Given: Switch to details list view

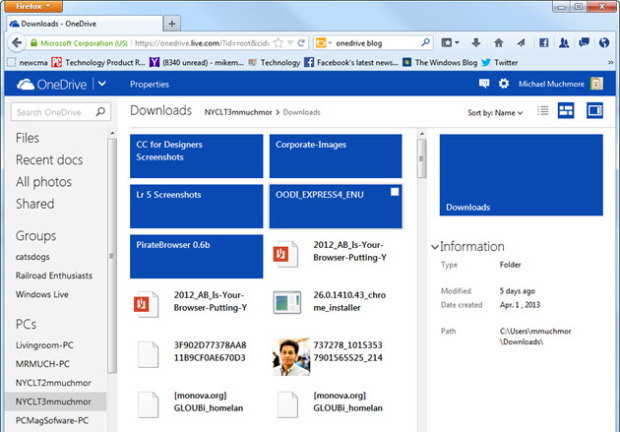Looking at the screenshot, I should [543, 110].
